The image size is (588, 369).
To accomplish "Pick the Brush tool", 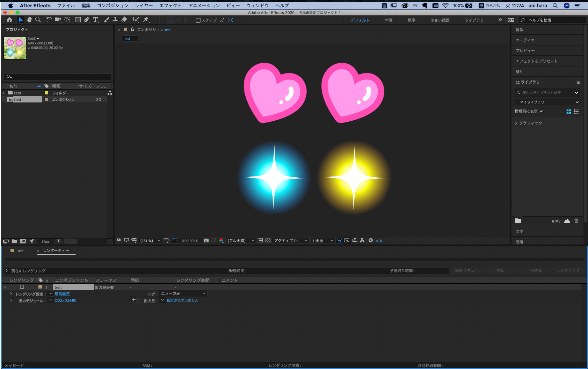I will (107, 20).
